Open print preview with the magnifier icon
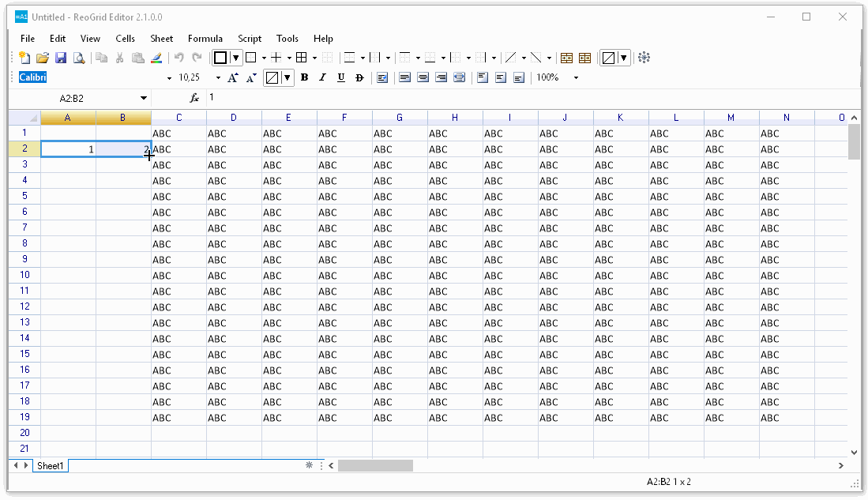Viewport: 868px width, 500px height. (x=79, y=58)
